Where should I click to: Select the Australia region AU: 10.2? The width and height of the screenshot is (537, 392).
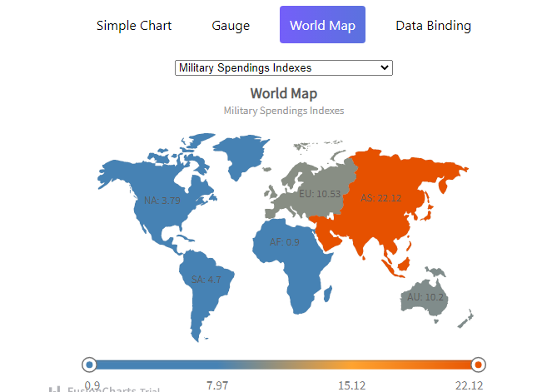425,297
